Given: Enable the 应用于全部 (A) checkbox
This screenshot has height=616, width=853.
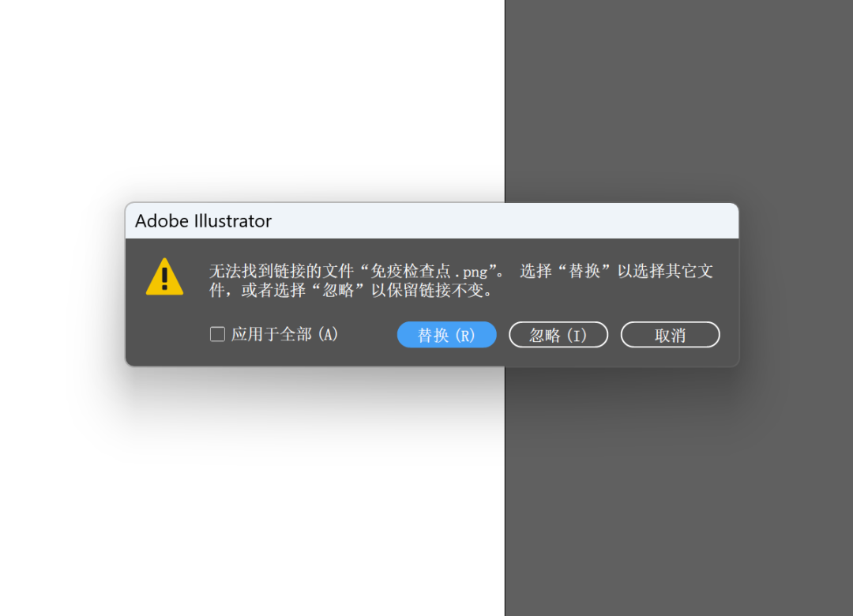Looking at the screenshot, I should 218,334.
